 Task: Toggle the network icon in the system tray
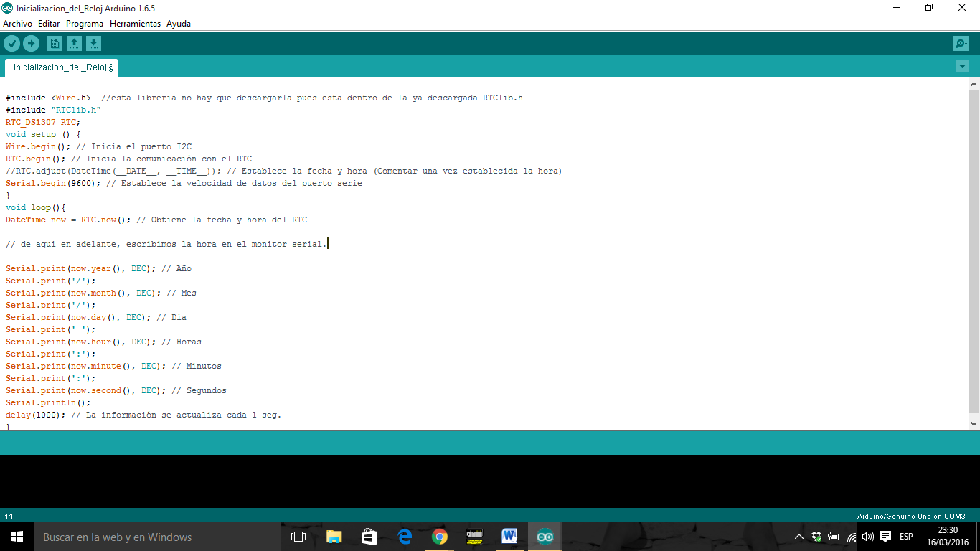pyautogui.click(x=851, y=536)
